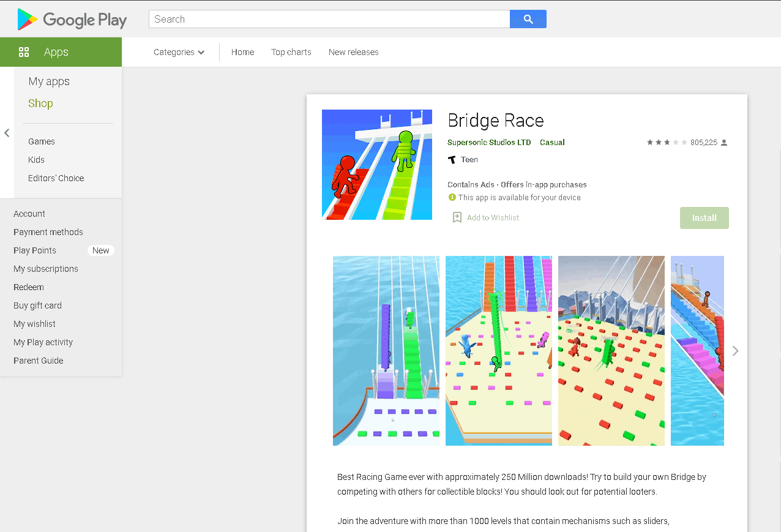781x532 pixels.
Task: Click the green info icon beside device availability
Action: point(452,197)
